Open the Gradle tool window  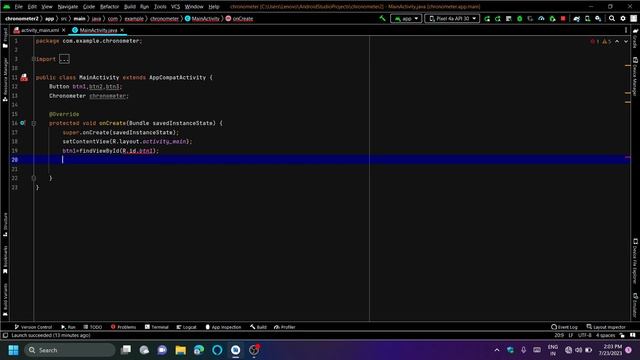coord(635,38)
